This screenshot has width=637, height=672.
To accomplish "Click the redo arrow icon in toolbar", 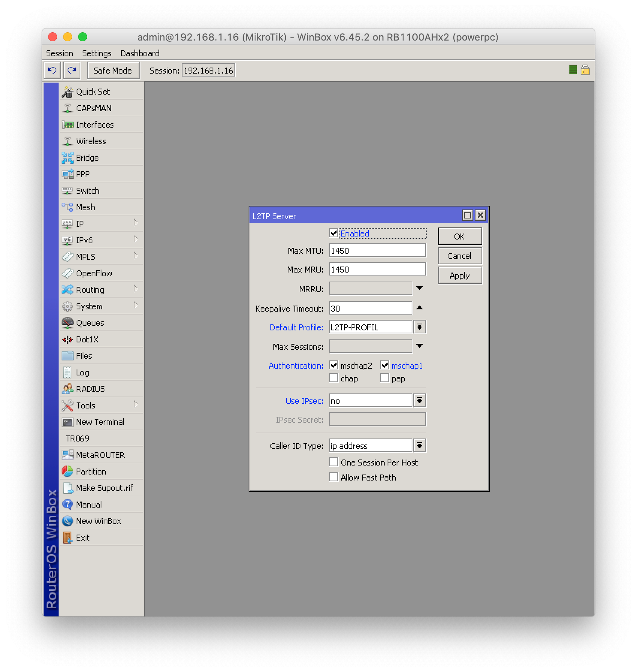I will [72, 70].
